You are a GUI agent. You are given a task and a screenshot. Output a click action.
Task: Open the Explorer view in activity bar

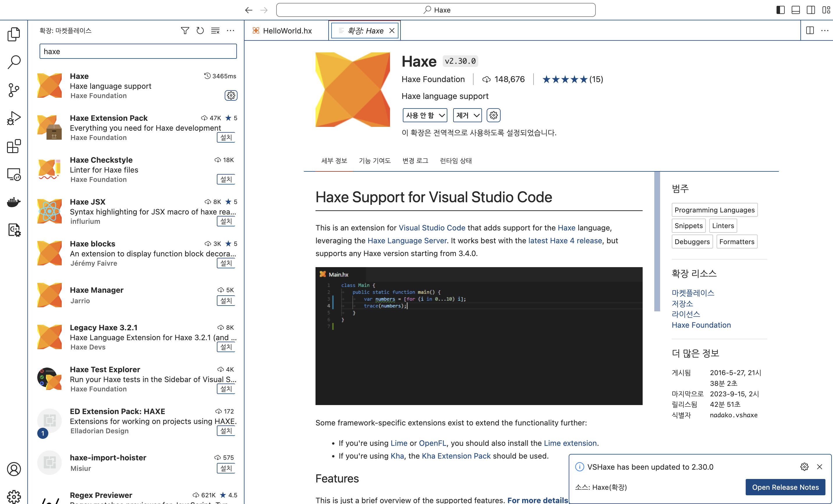tap(13, 34)
